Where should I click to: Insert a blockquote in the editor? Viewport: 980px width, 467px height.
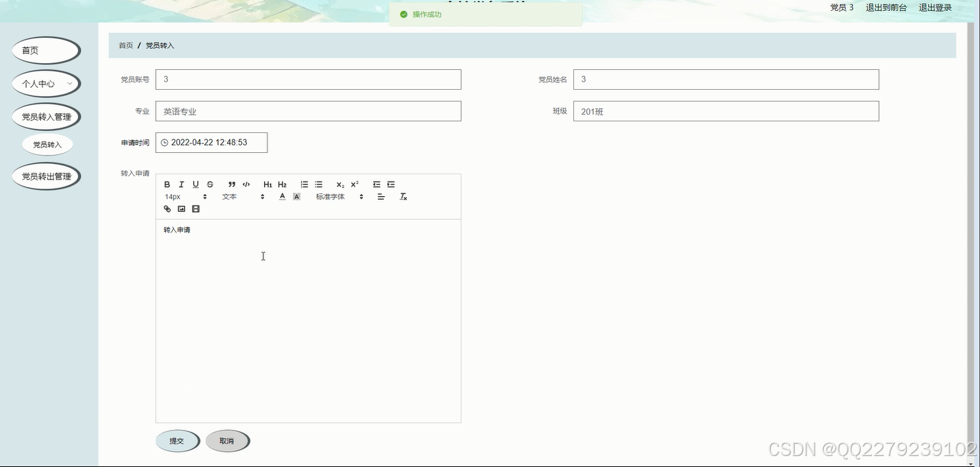(232, 184)
